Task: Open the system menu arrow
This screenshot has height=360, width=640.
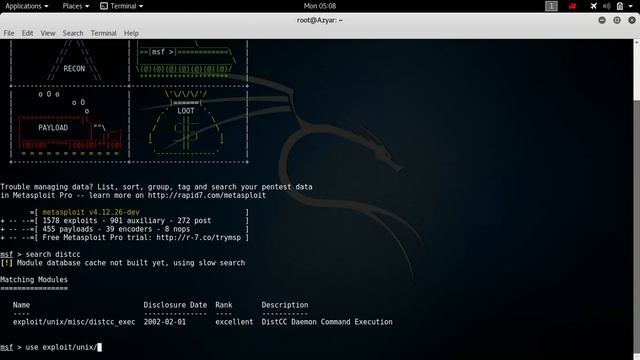Action: pyautogui.click(x=630, y=6)
